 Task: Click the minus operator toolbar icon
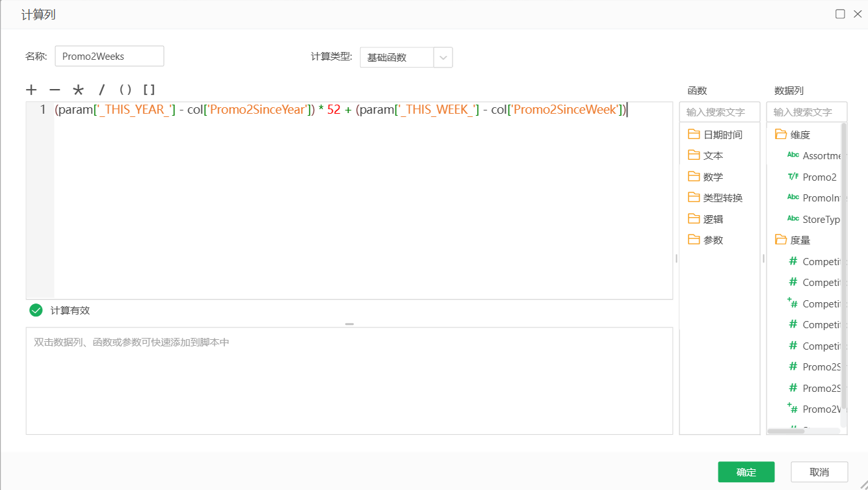(54, 90)
